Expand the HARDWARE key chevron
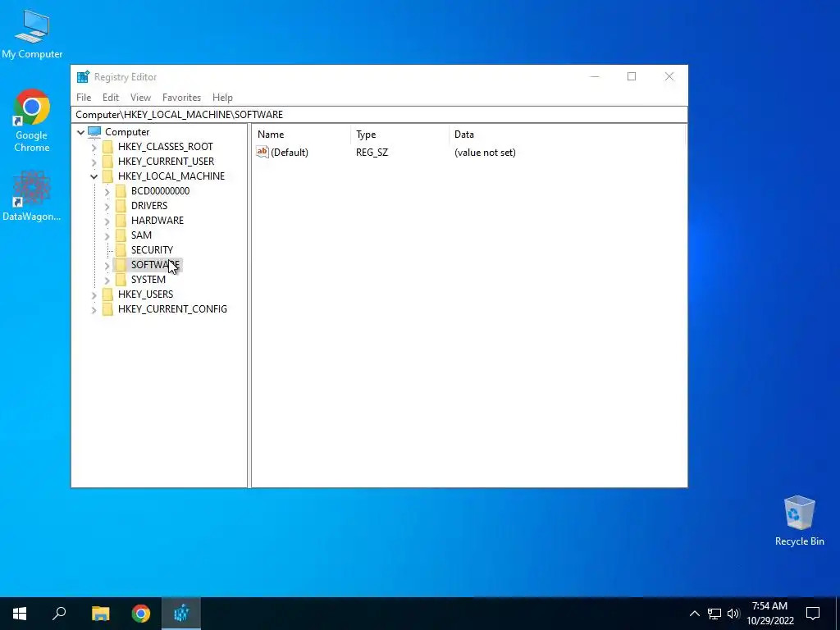This screenshot has height=630, width=840. pos(107,221)
